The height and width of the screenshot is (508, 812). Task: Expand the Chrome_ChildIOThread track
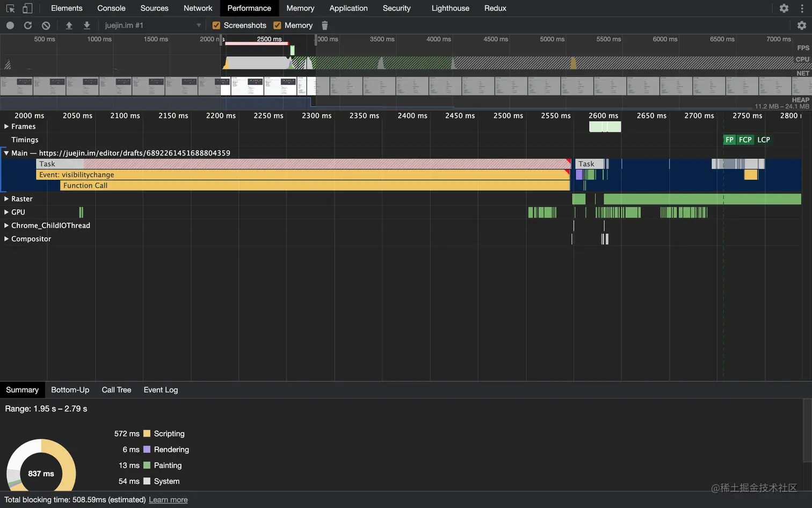6,226
